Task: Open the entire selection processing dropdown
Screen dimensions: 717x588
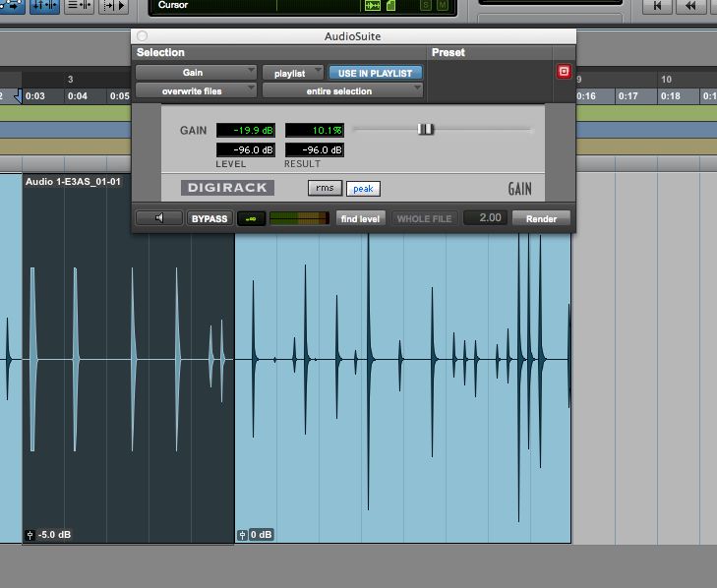Action: pos(342,91)
